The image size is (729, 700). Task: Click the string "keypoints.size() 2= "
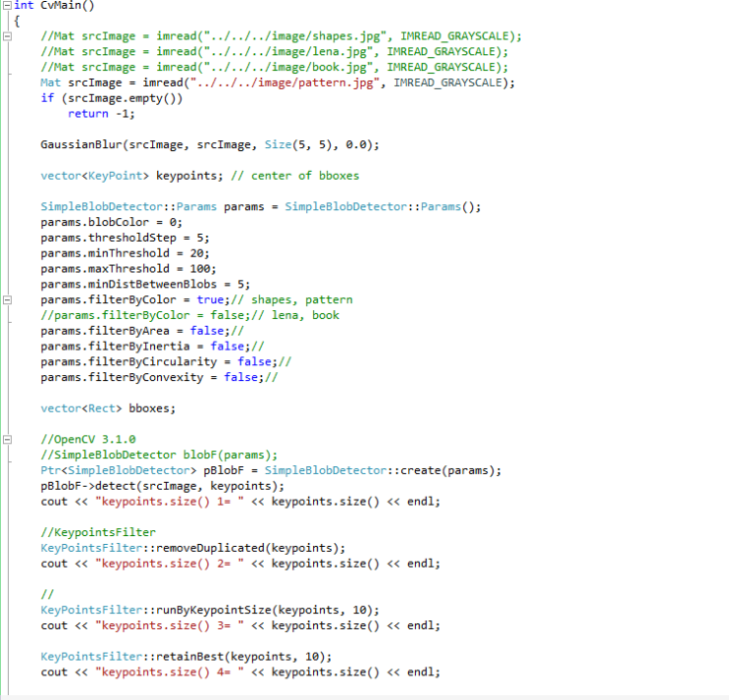coord(169,564)
